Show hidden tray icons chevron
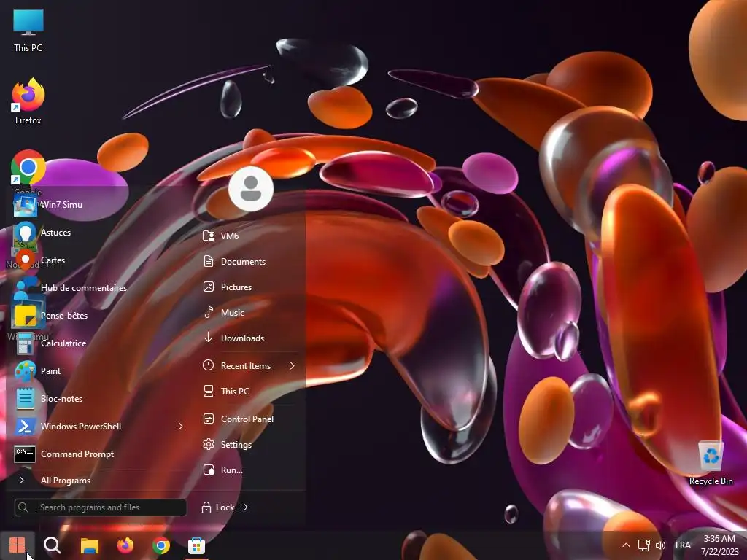 [627, 545]
